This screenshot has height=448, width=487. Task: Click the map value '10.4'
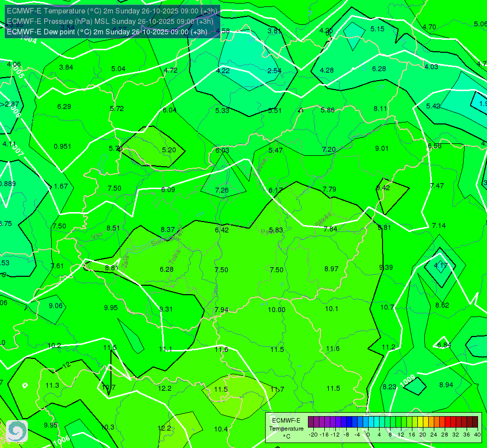tap(221, 430)
